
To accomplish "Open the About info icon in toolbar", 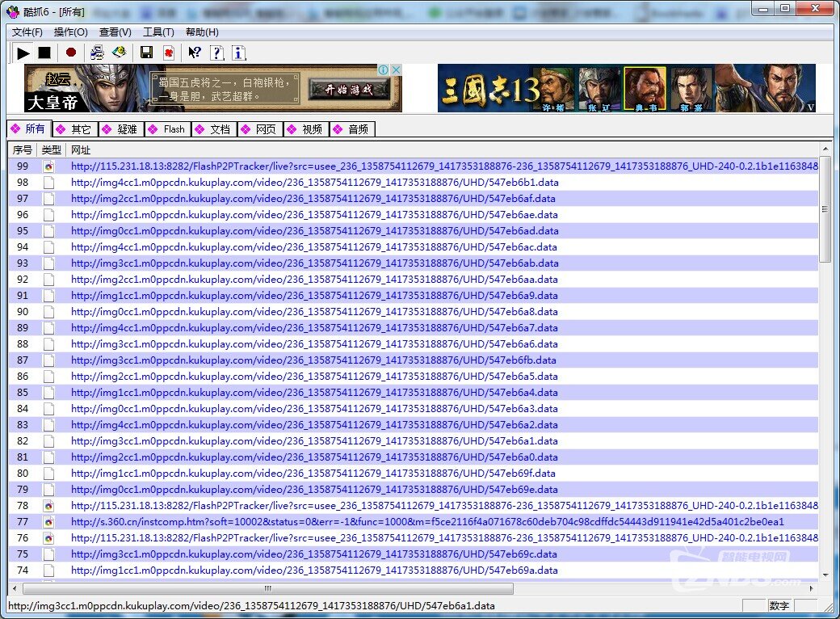I will (x=238, y=53).
